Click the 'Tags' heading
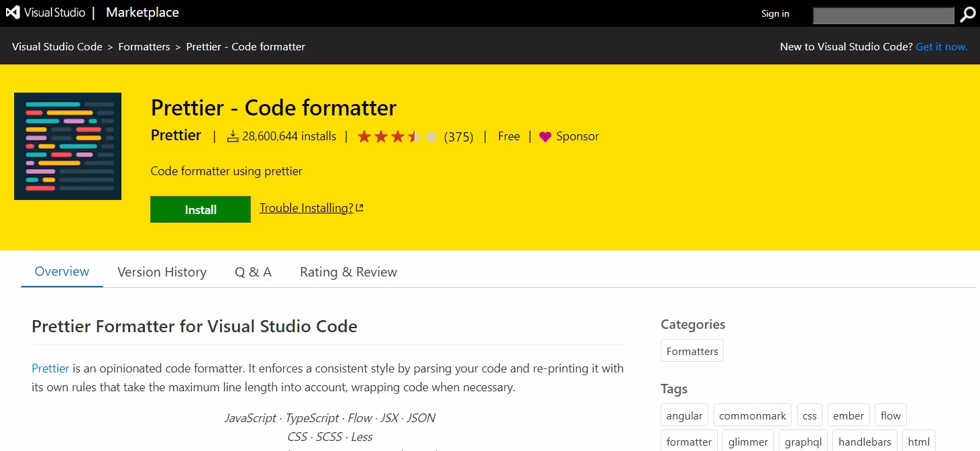This screenshot has height=451, width=980. [674, 389]
